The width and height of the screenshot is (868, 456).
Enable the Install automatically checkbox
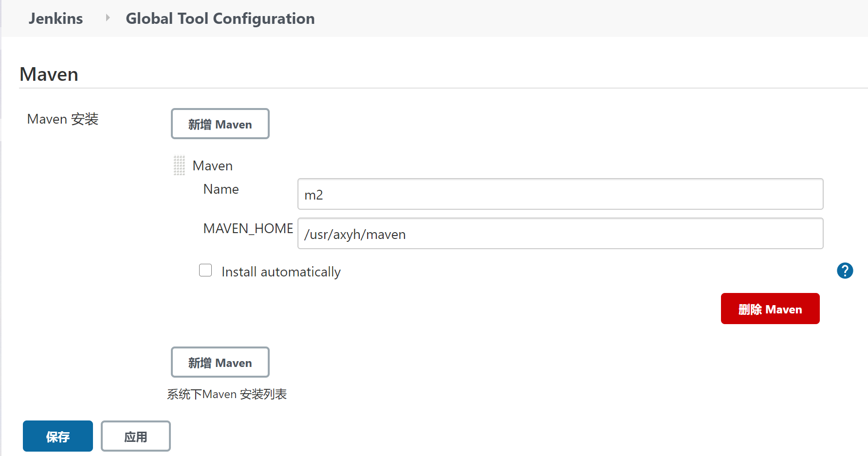point(205,270)
